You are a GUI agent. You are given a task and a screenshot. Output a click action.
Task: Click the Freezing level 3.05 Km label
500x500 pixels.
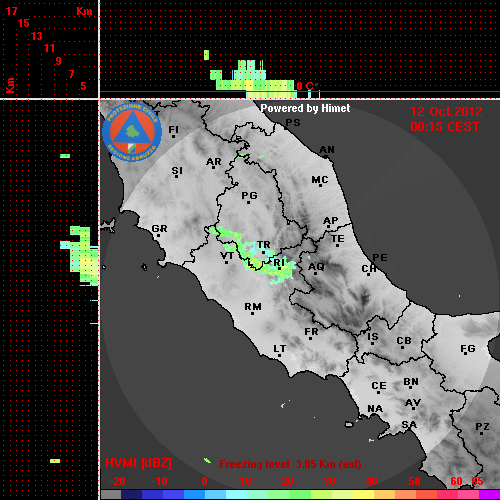coord(290,464)
